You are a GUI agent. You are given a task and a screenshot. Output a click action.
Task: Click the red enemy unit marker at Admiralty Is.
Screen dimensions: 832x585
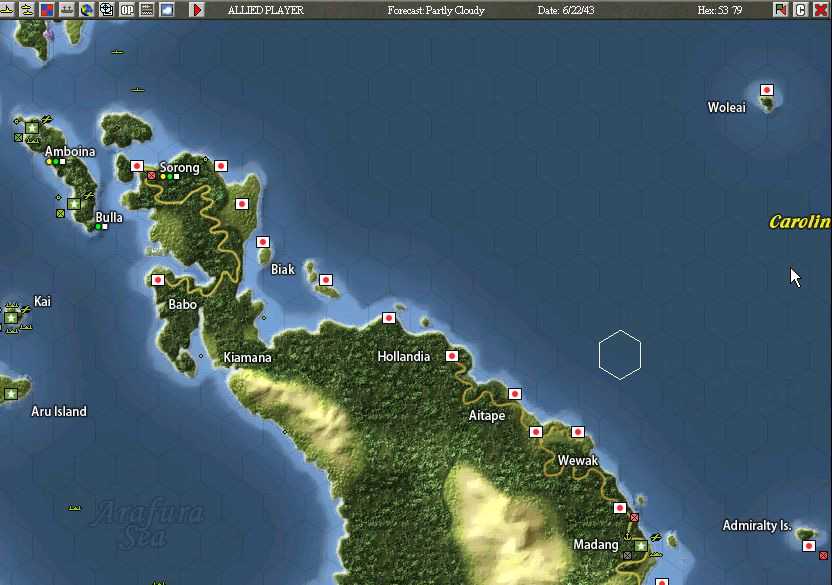point(823,555)
